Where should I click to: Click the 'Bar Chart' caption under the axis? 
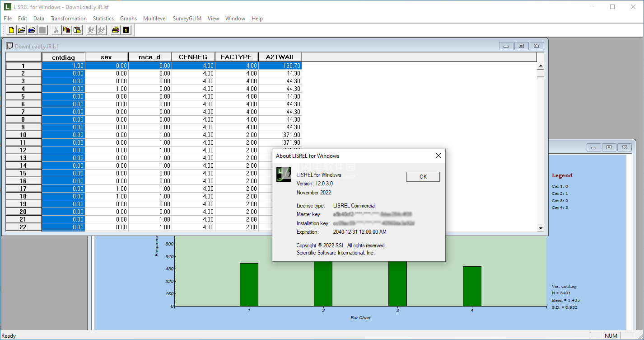click(360, 318)
